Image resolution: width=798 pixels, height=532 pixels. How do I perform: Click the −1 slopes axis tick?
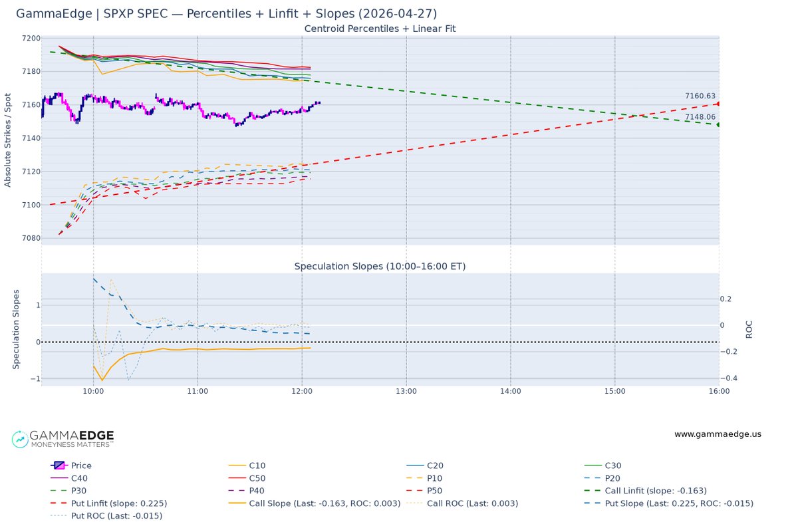(x=35, y=379)
